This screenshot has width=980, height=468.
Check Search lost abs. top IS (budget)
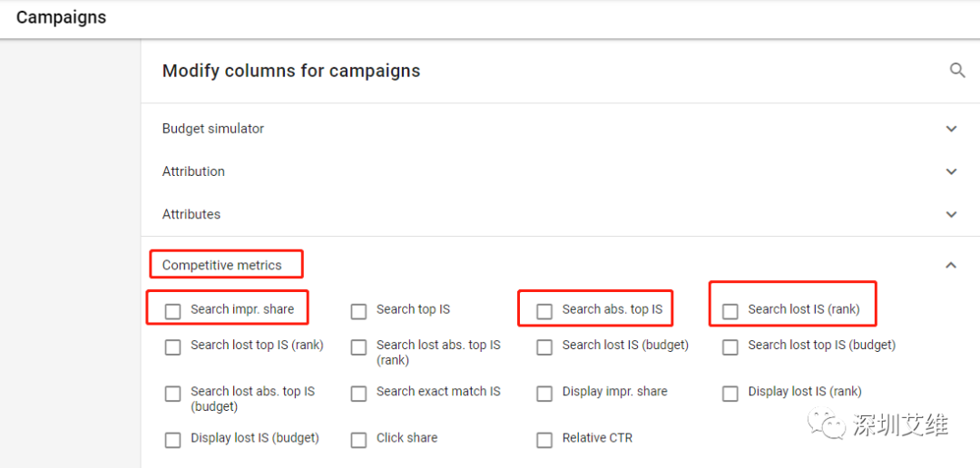[172, 394]
